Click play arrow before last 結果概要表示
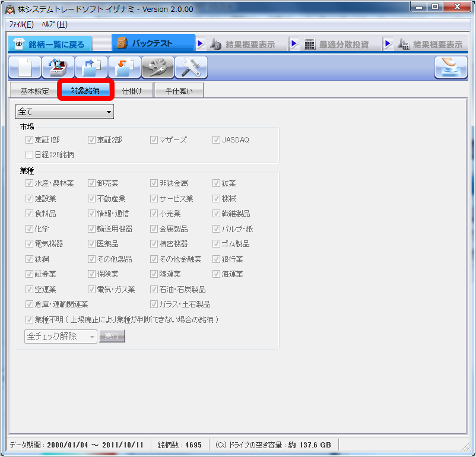 (388, 44)
